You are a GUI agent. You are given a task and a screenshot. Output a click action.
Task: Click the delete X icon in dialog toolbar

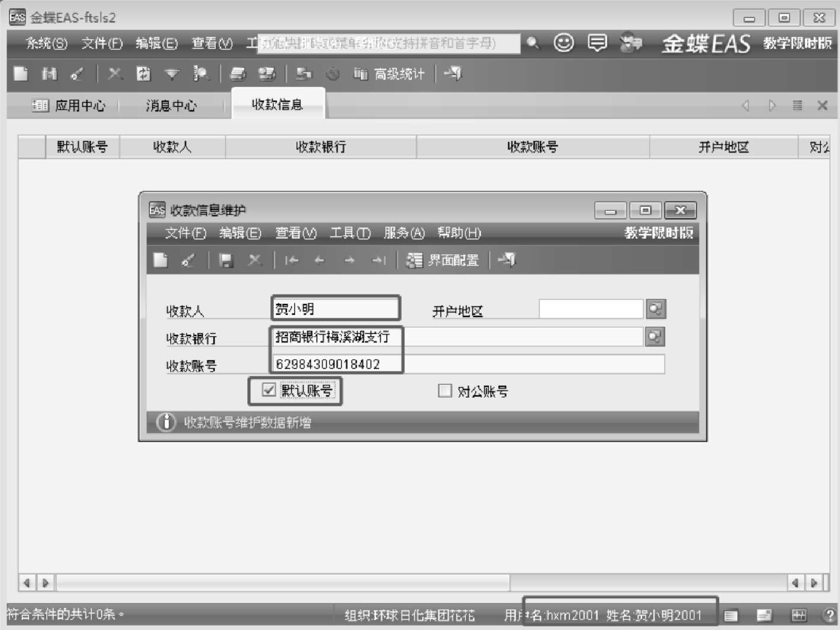(x=254, y=260)
